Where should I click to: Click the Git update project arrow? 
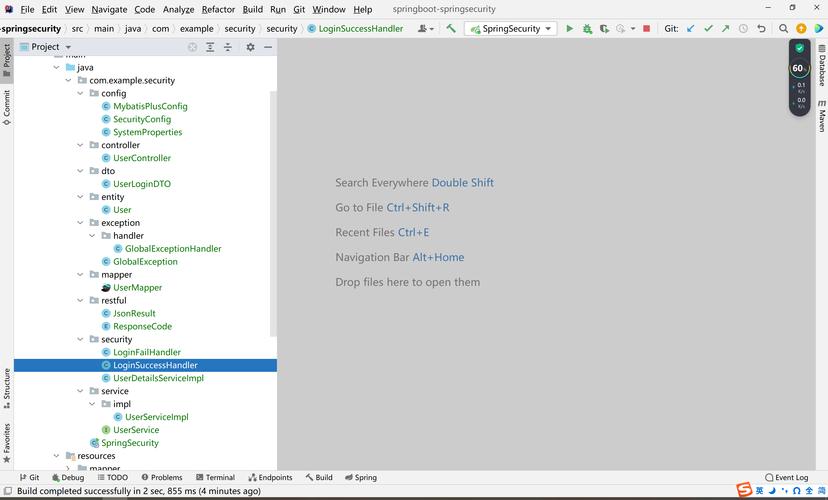point(691,29)
